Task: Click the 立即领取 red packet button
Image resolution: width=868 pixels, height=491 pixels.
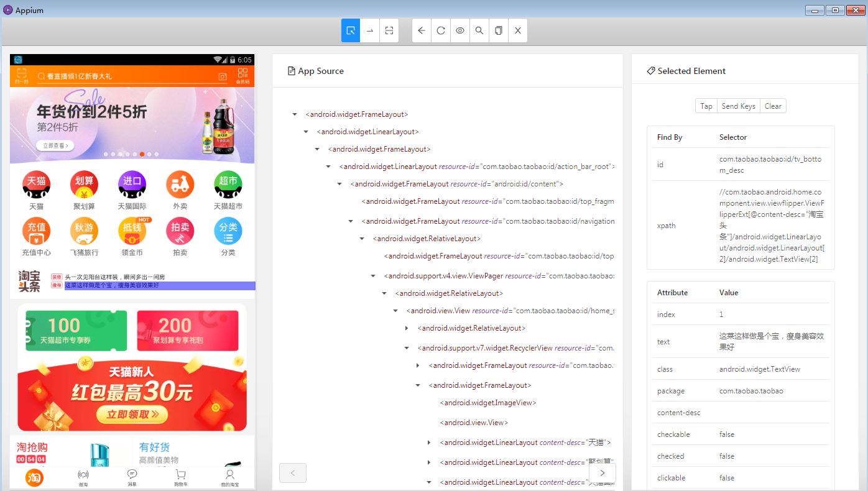Action: tap(132, 413)
